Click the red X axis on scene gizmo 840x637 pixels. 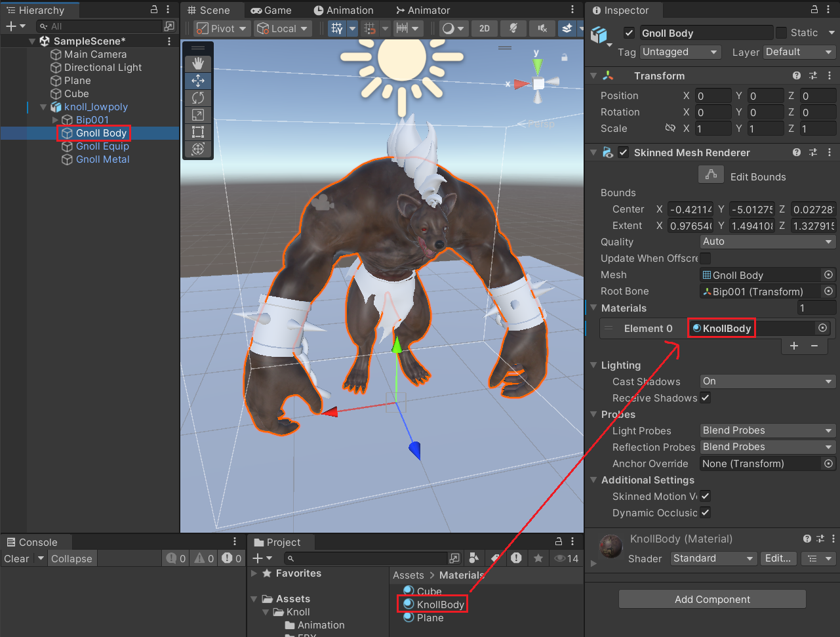tap(521, 84)
